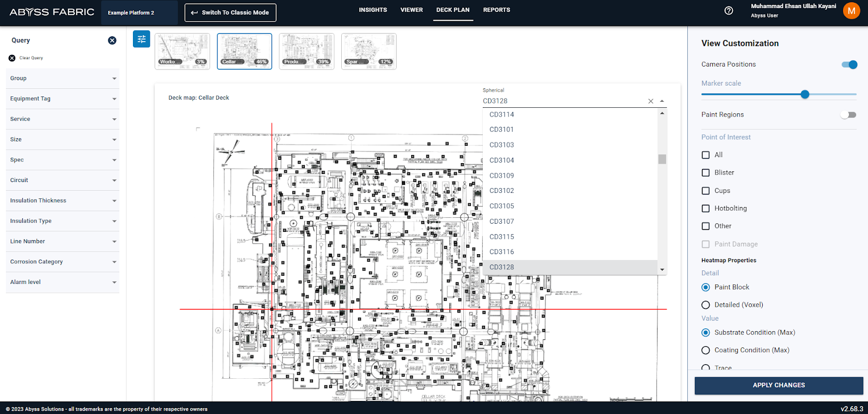Image resolution: width=868 pixels, height=414 pixels.
Task: Open the help question mark icon
Action: coord(729,11)
